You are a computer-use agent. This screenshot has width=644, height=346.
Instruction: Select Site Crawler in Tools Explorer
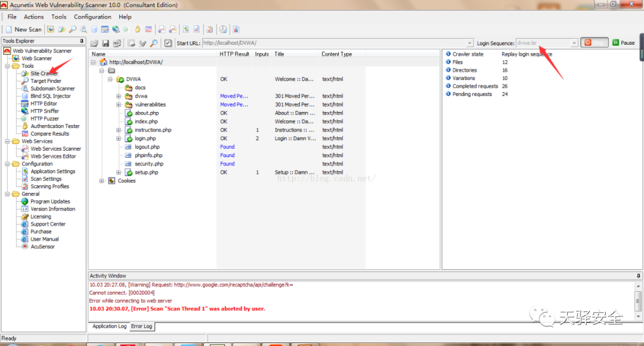tap(44, 73)
